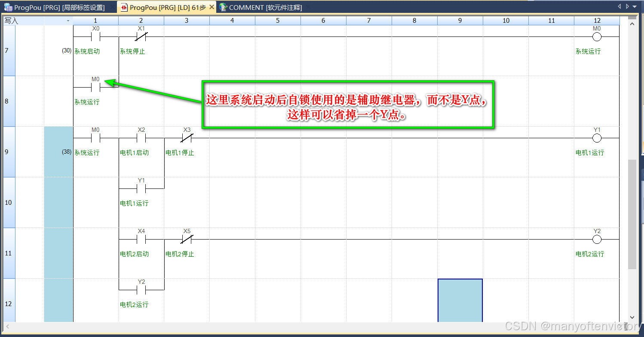This screenshot has width=644, height=337.
Task: Click column header 1
Action: (x=95, y=21)
